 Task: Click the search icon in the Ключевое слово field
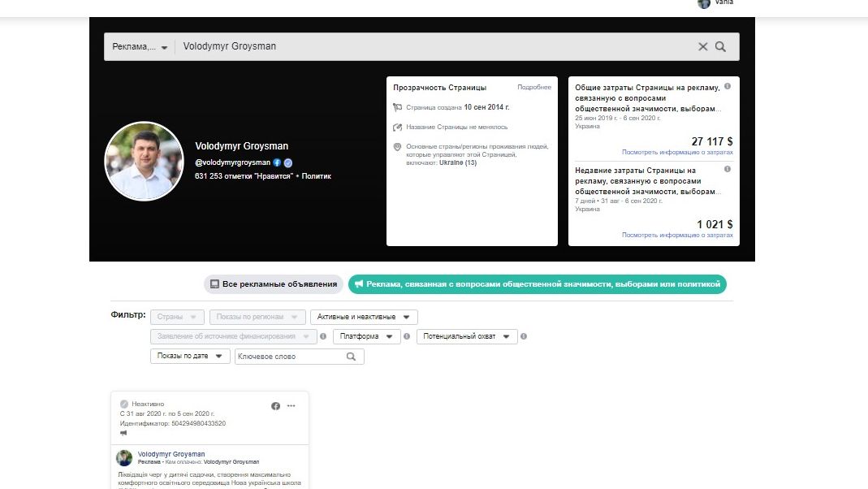pyautogui.click(x=351, y=357)
